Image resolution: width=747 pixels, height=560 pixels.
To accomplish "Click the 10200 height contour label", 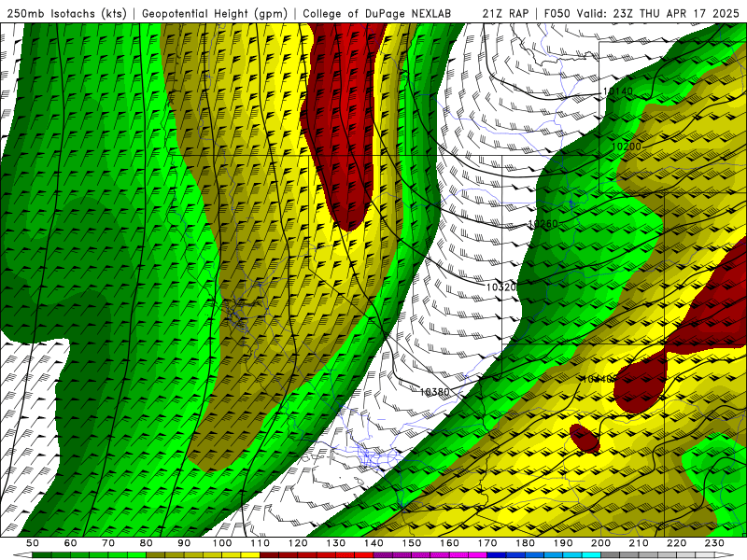I will 626,147.
